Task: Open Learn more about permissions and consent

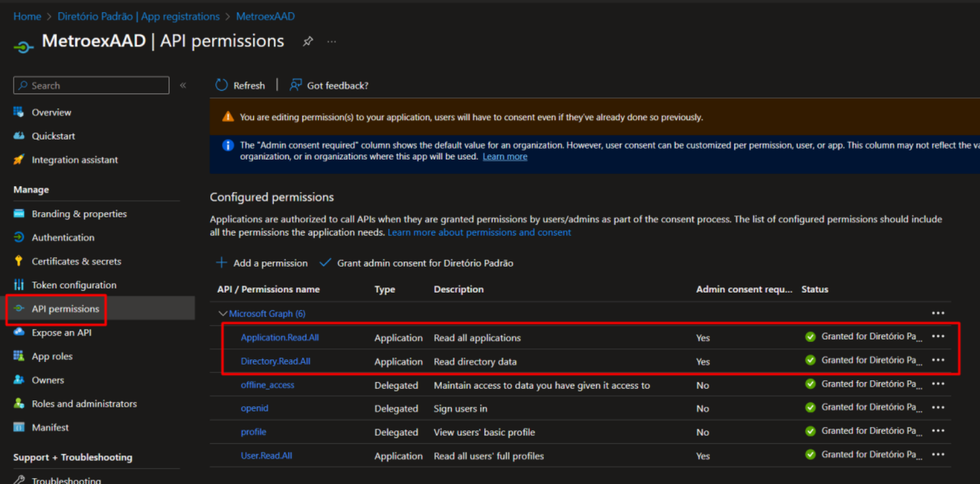Action: (x=480, y=232)
